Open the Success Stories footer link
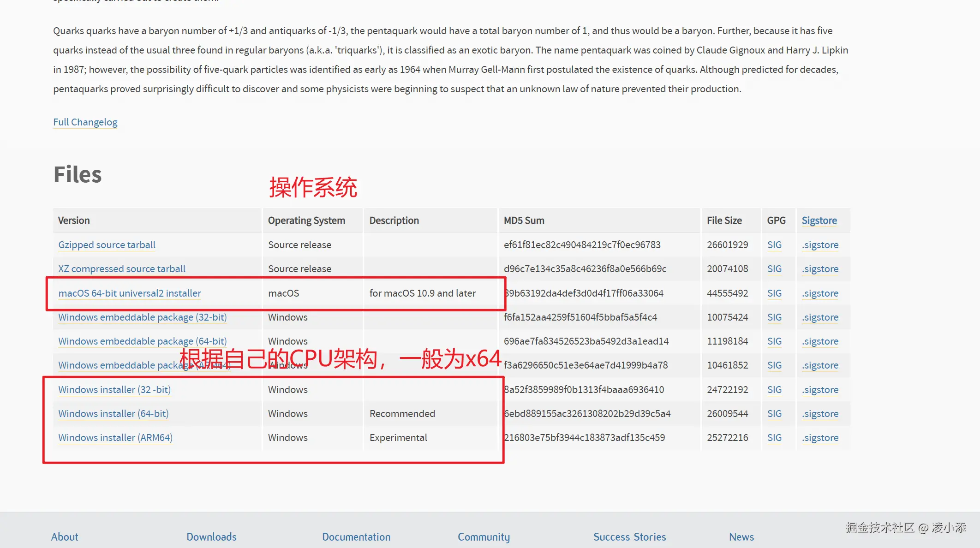Screen dimensions: 980x548 629,537
